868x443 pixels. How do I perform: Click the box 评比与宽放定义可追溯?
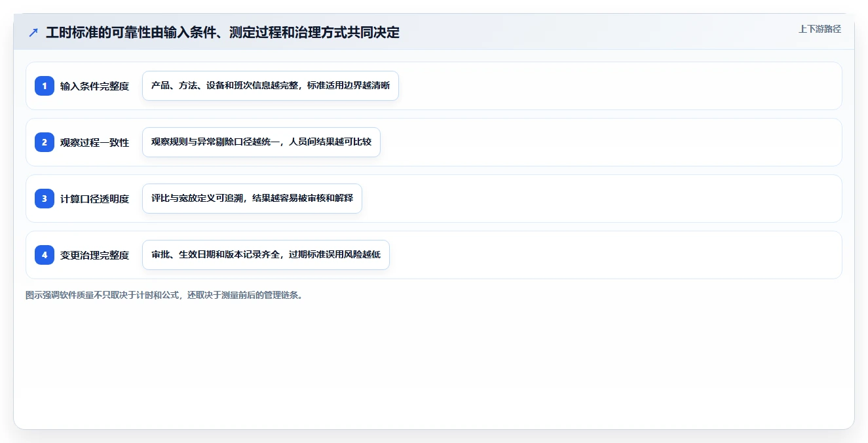[x=252, y=199]
